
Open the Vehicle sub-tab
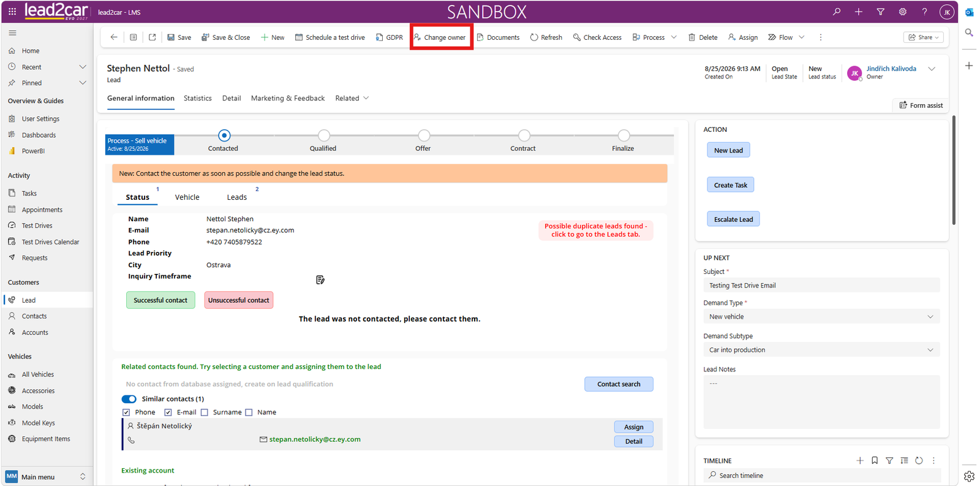[187, 197]
